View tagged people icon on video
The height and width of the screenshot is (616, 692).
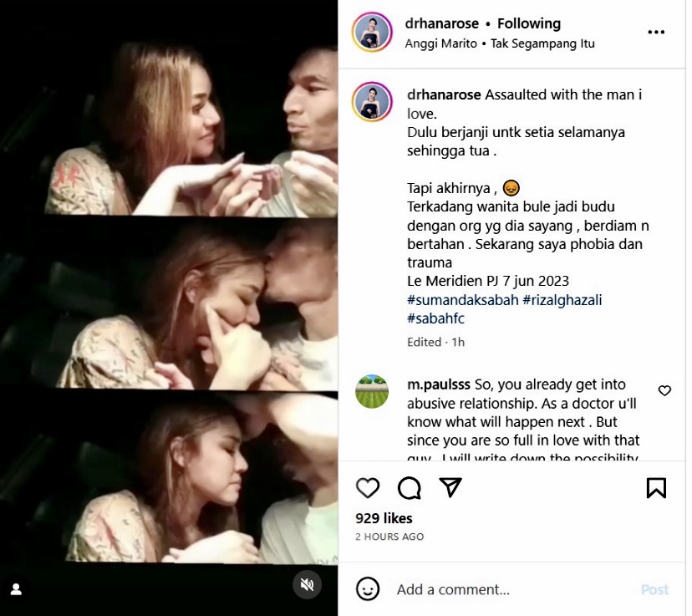(16, 588)
